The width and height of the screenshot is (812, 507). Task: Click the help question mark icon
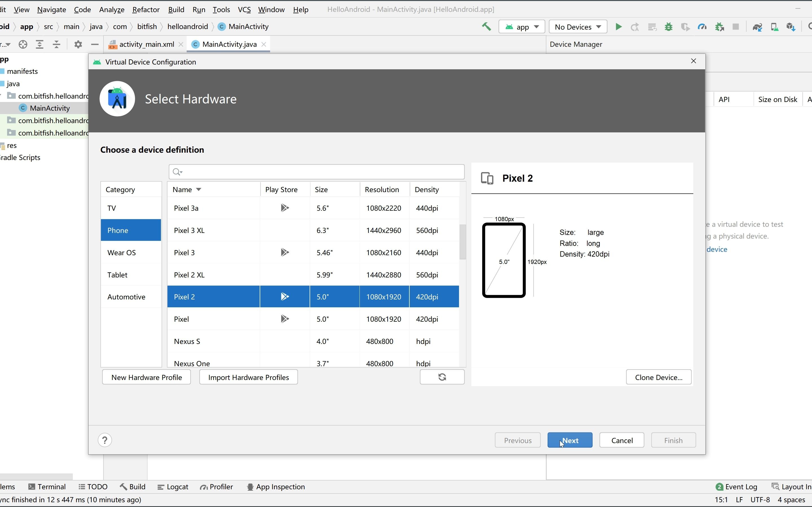tap(105, 440)
